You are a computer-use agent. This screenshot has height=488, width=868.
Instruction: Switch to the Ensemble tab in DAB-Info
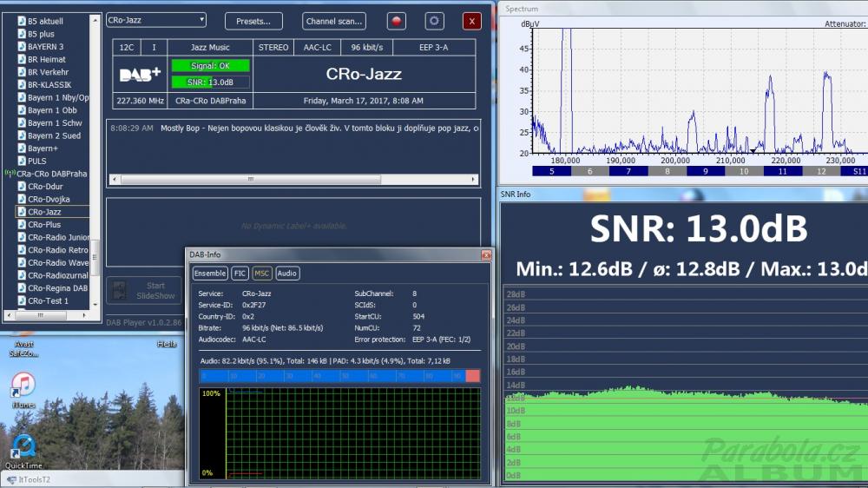(x=210, y=273)
